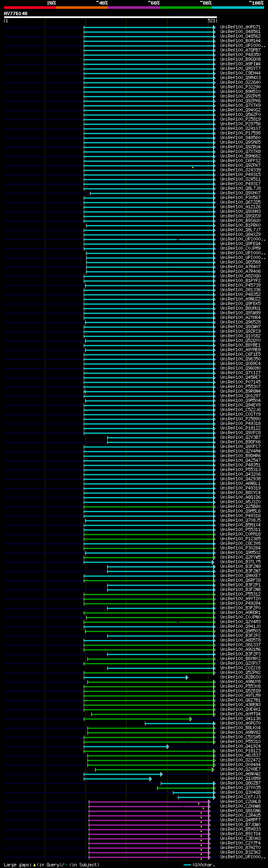Open hit label UniRef100_Q2V3B7

tap(240, 437)
